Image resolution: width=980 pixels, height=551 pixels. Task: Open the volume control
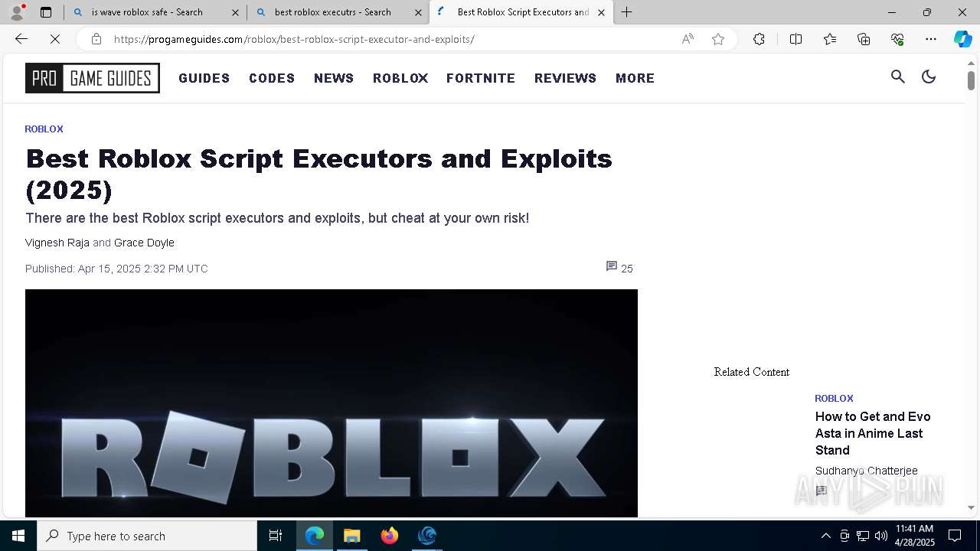[881, 536]
